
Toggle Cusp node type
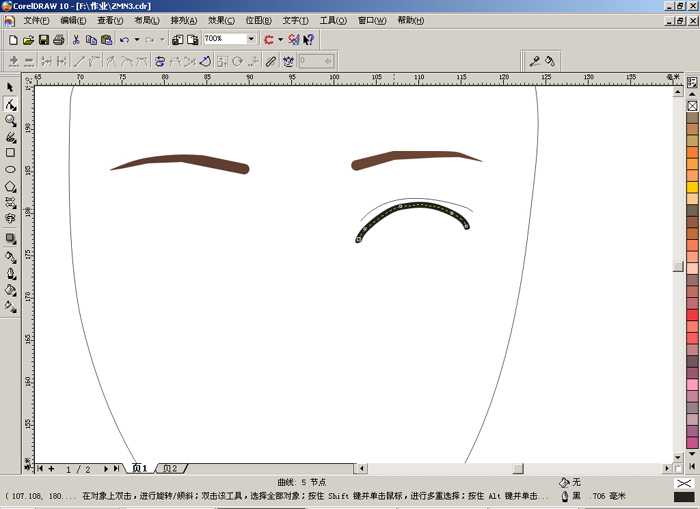point(112,61)
